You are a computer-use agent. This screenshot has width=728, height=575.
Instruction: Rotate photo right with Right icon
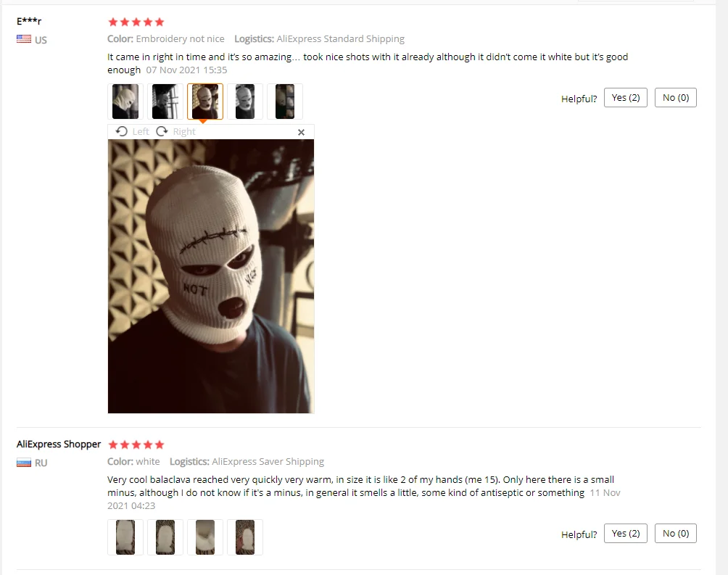click(x=175, y=131)
